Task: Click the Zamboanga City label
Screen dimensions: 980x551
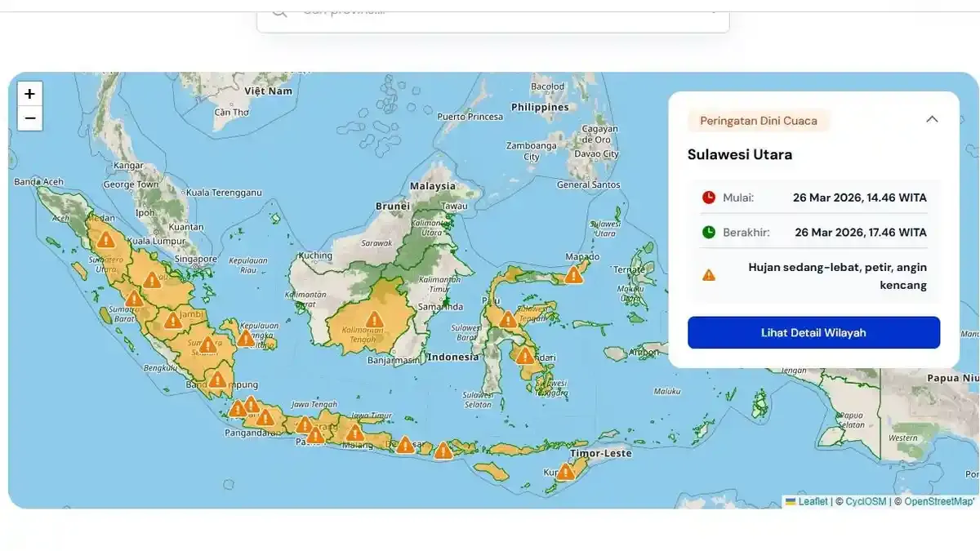Action: click(x=532, y=151)
